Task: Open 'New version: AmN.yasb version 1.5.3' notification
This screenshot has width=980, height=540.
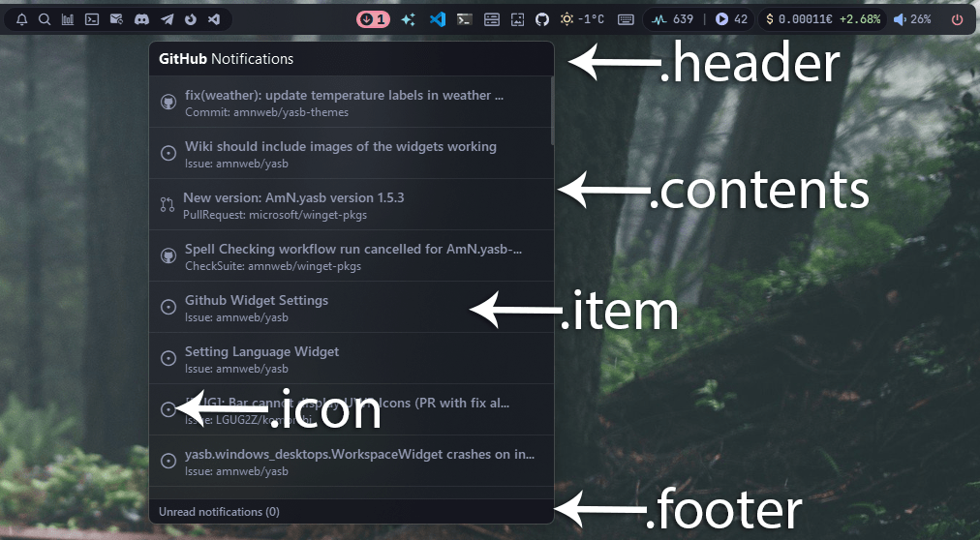Action: 293,197
